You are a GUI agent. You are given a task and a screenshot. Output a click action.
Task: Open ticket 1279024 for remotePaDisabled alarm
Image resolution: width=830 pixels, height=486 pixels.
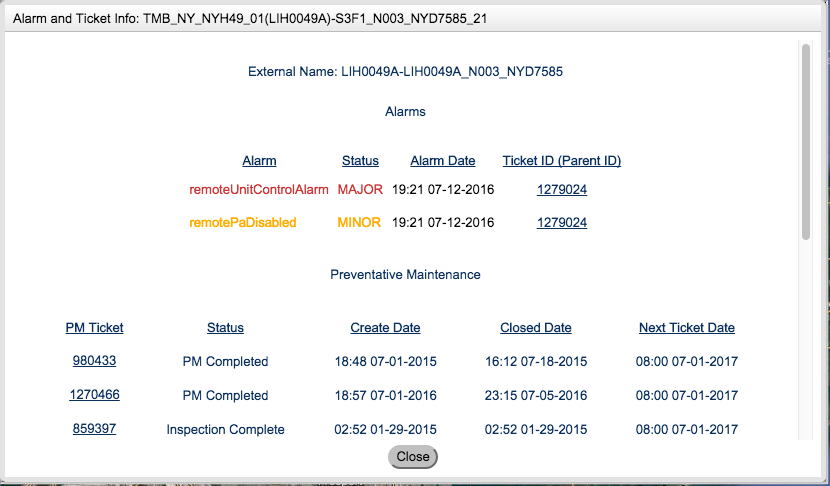pyautogui.click(x=561, y=222)
